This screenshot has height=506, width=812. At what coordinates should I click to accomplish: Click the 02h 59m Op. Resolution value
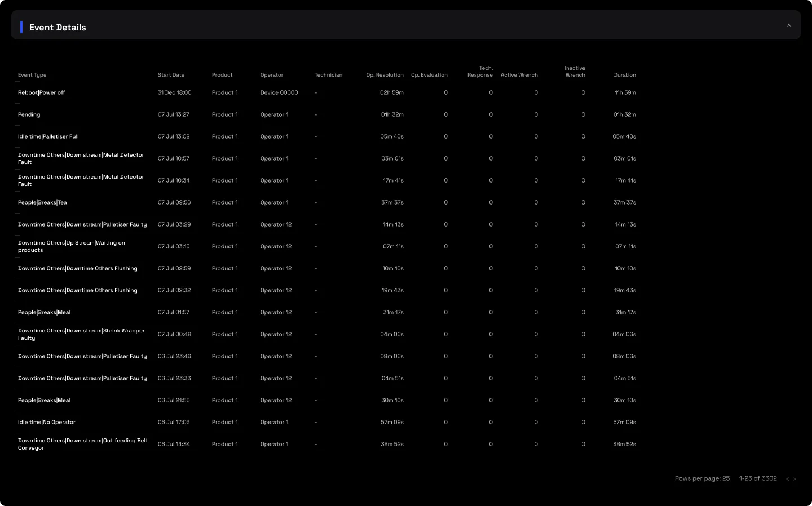(392, 92)
